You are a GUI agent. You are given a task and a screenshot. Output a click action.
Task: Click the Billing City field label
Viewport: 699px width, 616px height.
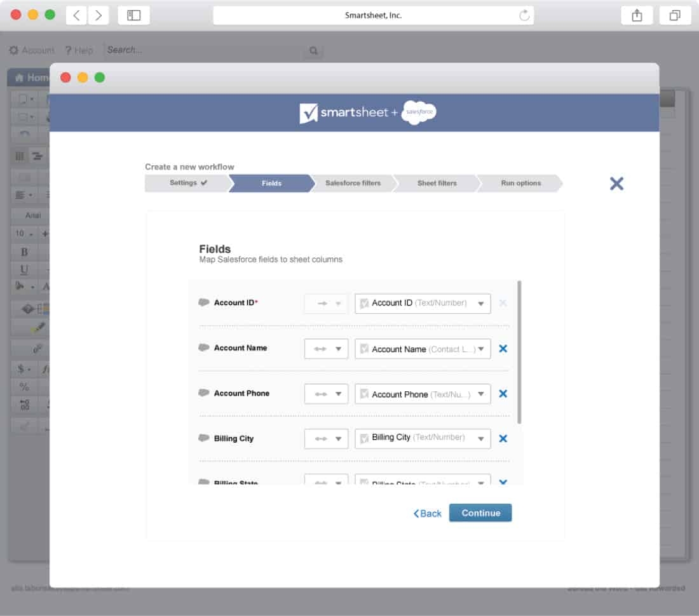[234, 438]
